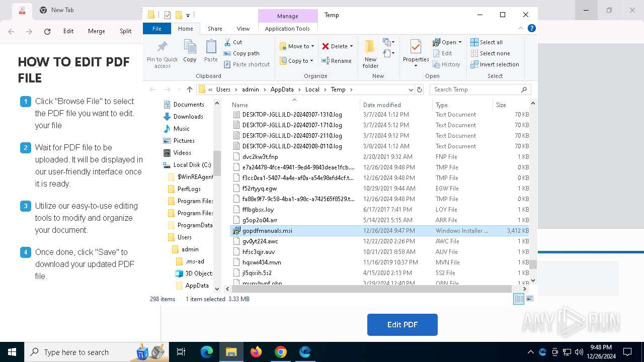Open Properties from the ribbon

(x=416, y=54)
